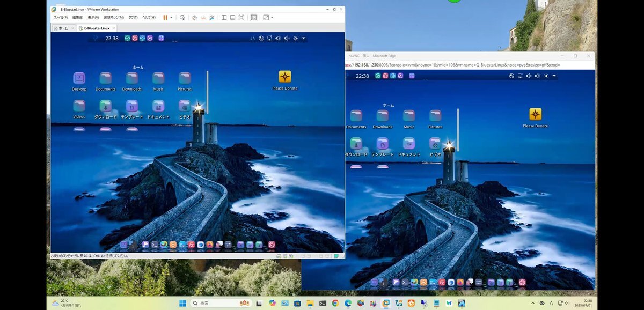Open the Music folder in the noVNC window

click(409, 119)
